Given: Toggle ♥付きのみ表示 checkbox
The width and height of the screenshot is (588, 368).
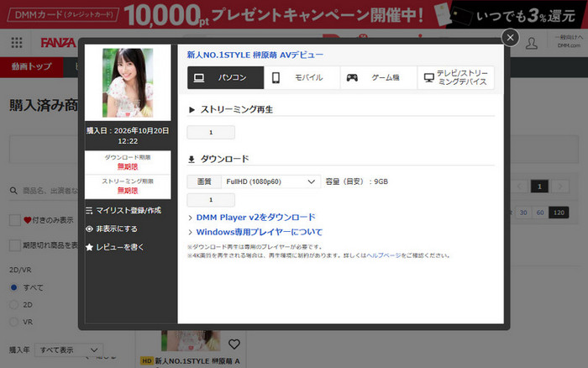Looking at the screenshot, I should (x=14, y=220).
